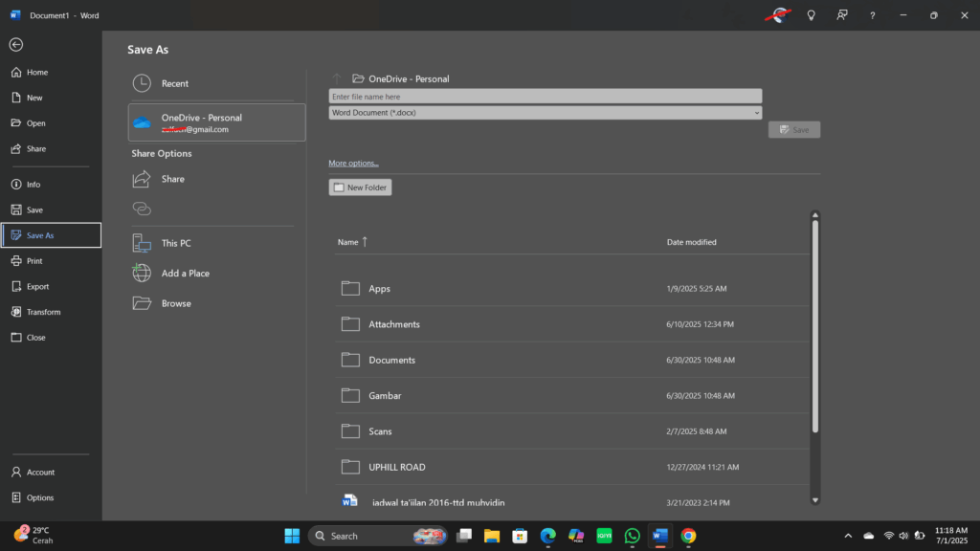The height and width of the screenshot is (551, 980).
Task: Open the More options link
Action: 354,163
